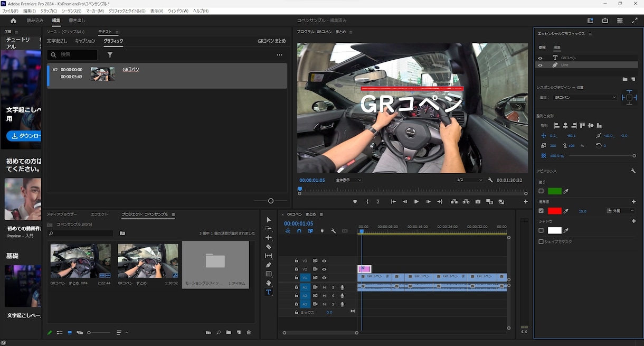Open the 書き出し workspace
644x346 pixels.
tap(77, 21)
